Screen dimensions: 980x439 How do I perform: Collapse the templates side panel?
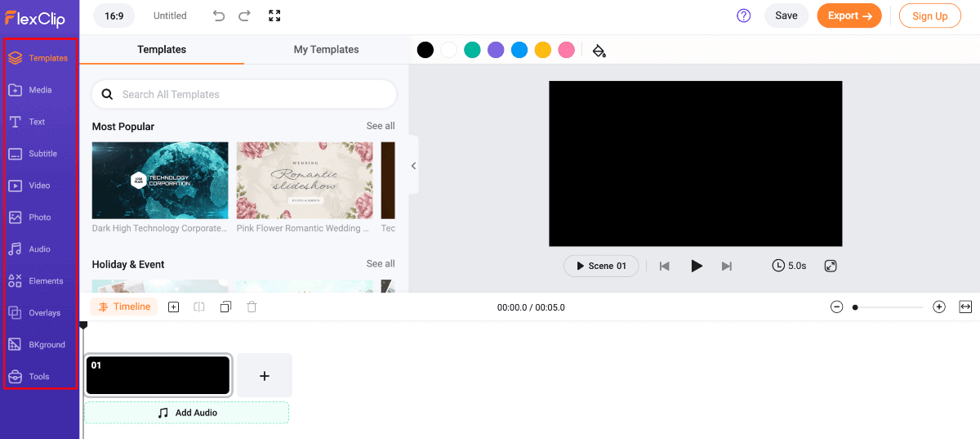(x=413, y=166)
